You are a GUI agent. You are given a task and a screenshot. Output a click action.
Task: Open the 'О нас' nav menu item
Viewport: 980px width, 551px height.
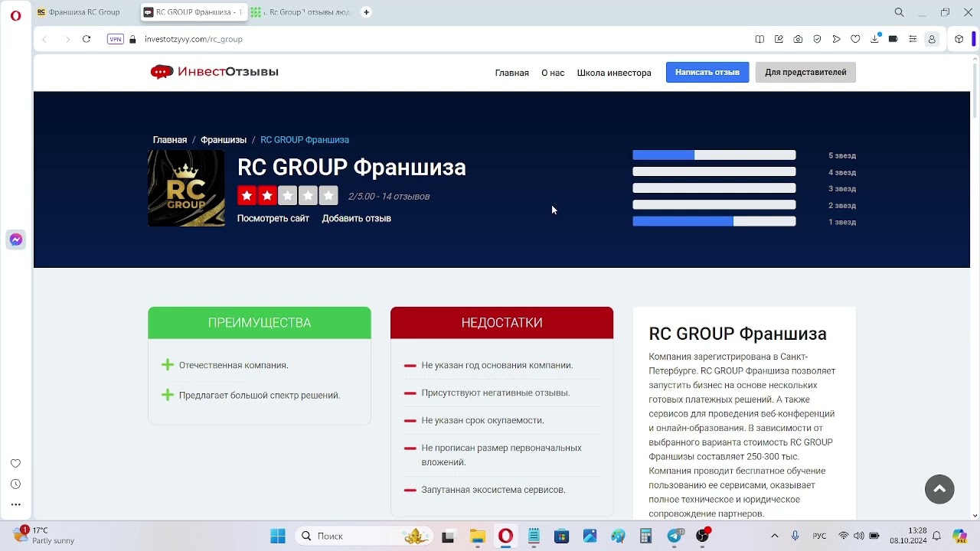coord(553,73)
